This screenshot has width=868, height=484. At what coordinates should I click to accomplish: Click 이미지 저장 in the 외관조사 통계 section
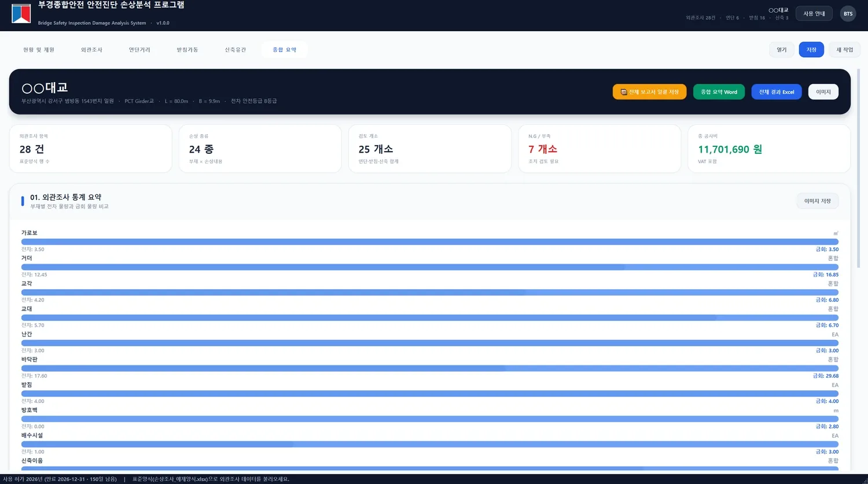(818, 201)
